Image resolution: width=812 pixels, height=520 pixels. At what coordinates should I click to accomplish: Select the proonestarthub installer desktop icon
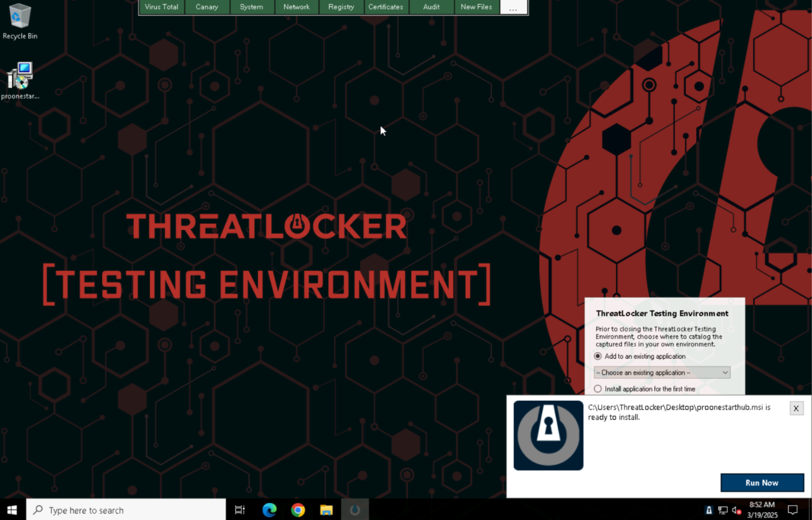pos(20,81)
